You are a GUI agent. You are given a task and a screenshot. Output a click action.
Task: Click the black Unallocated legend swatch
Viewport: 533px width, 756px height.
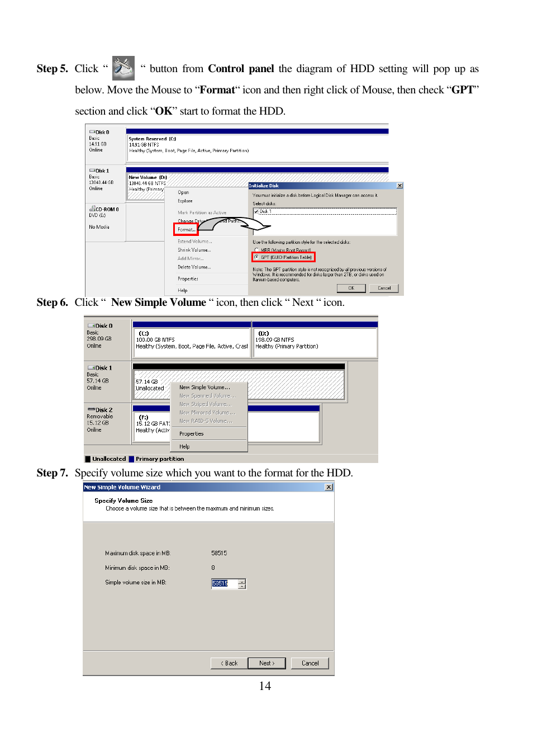coord(88,459)
